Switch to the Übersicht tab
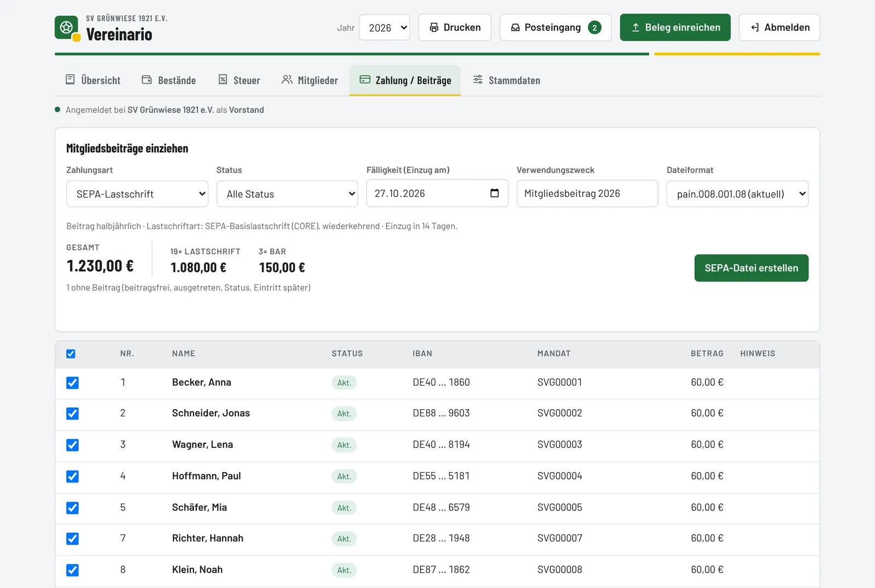Viewport: 875px width, 588px height. coord(93,80)
